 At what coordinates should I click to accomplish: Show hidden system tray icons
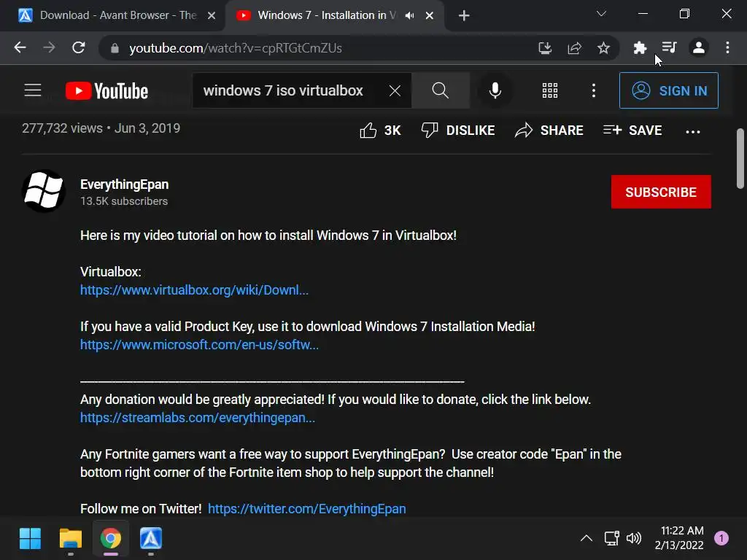click(587, 538)
